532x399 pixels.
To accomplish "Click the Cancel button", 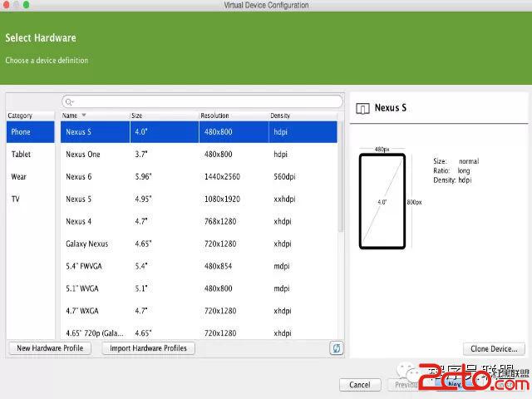I will (360, 385).
